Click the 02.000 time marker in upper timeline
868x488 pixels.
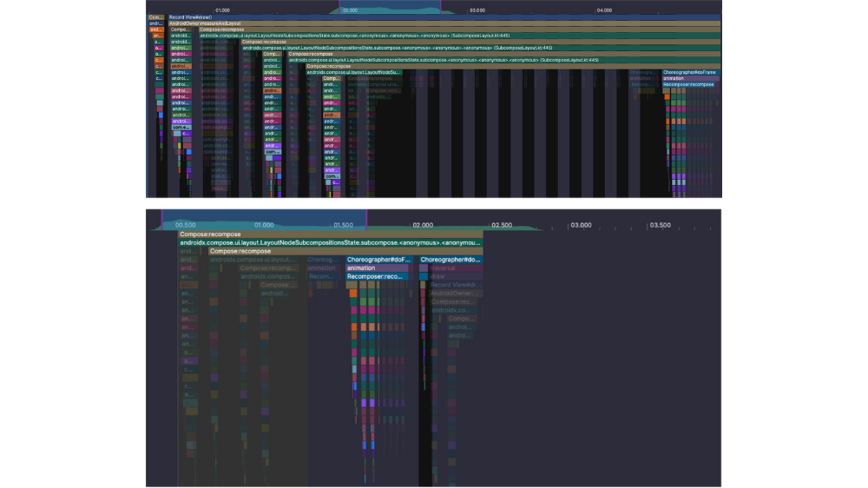click(x=350, y=10)
